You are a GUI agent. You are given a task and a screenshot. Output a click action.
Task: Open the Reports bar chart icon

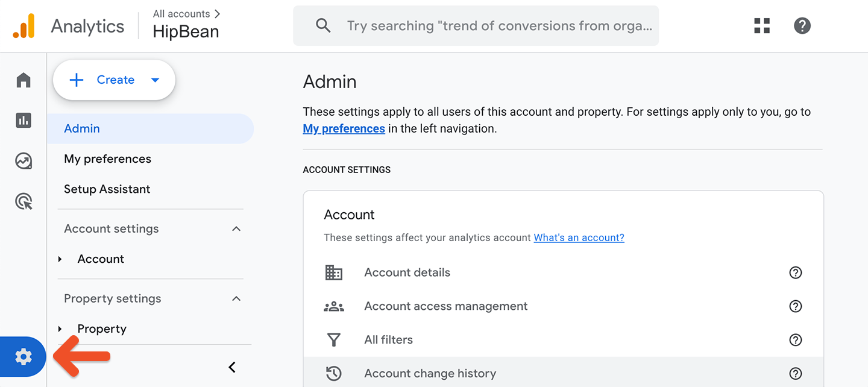[x=24, y=121]
